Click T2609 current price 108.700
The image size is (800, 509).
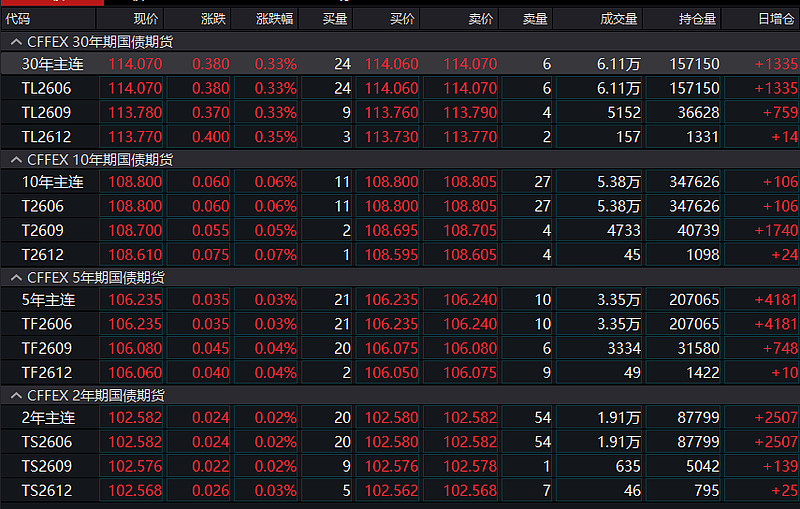pyautogui.click(x=135, y=230)
